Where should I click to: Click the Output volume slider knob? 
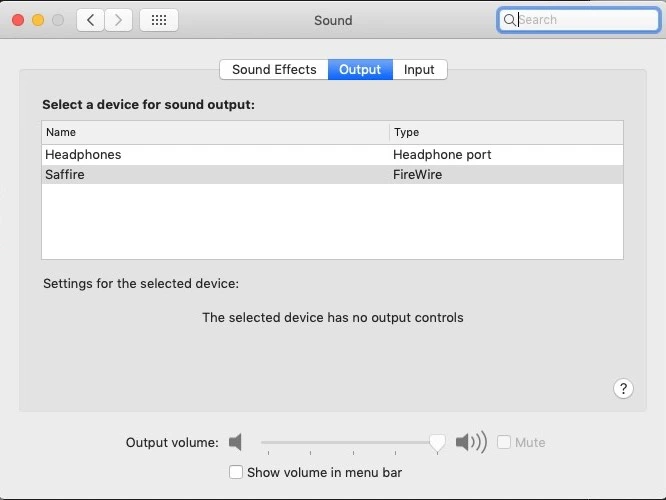point(437,442)
